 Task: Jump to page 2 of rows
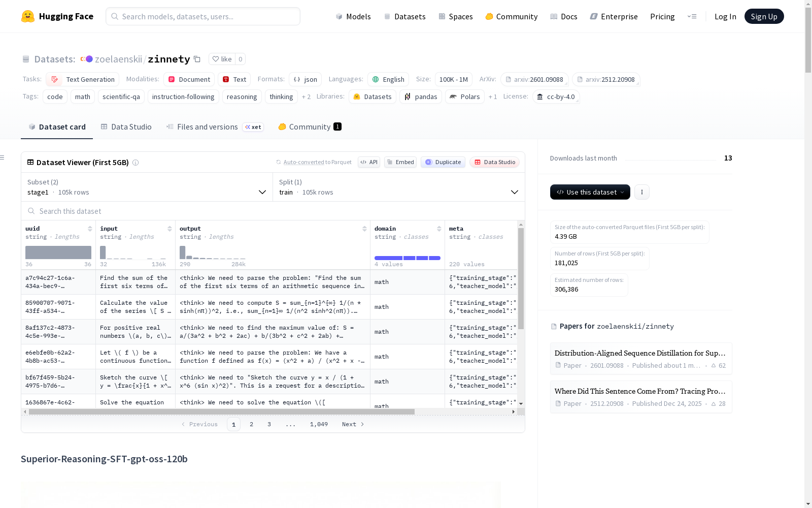pyautogui.click(x=251, y=424)
